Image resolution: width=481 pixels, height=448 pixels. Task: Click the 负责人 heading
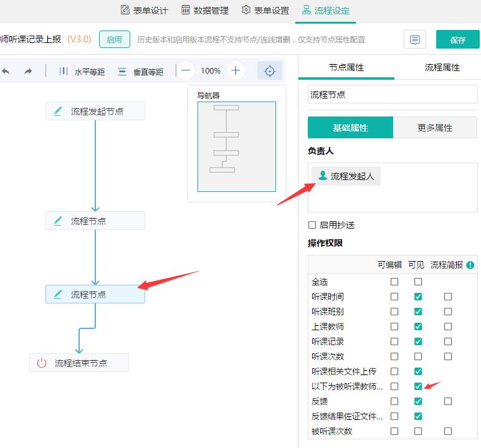pyautogui.click(x=321, y=151)
